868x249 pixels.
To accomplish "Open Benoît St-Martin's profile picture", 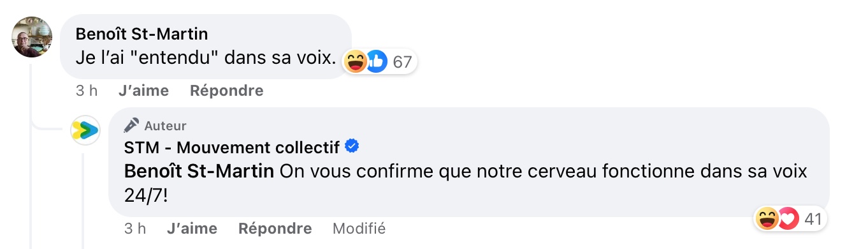I will (33, 36).
